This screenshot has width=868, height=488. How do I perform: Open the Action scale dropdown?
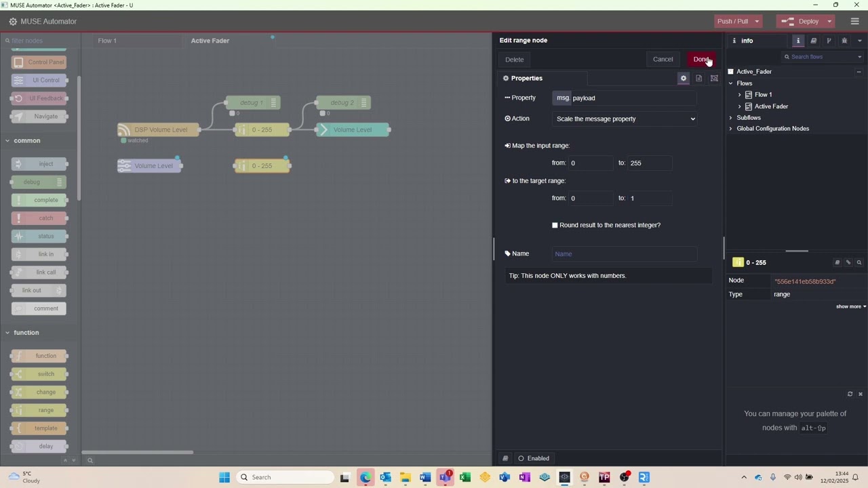click(x=625, y=119)
